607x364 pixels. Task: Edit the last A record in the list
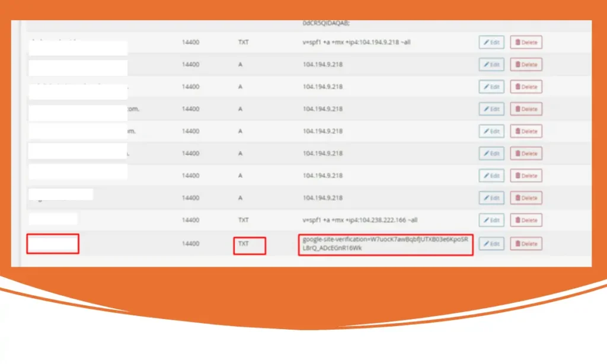(491, 198)
